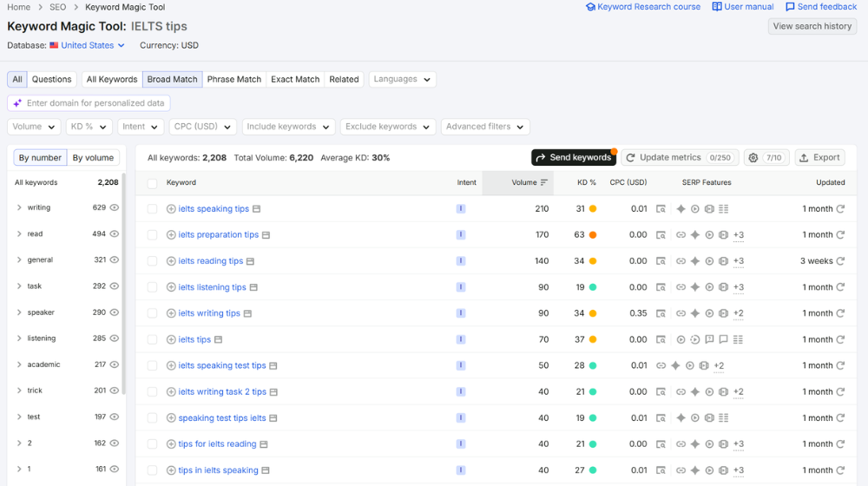This screenshot has height=486, width=868.
Task: Open SERP snapshot icon beside ielts tips
Action: tap(218, 339)
